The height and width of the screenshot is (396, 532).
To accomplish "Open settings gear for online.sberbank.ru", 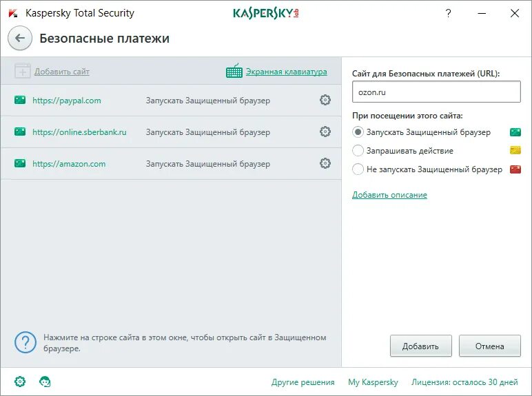I will [325, 132].
